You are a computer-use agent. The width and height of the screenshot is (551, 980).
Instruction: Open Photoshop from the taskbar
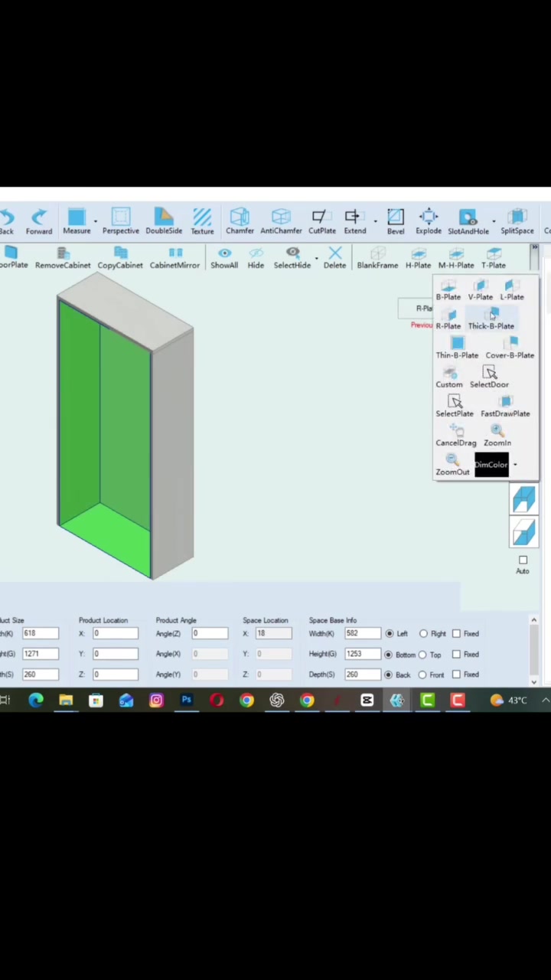pos(186,700)
